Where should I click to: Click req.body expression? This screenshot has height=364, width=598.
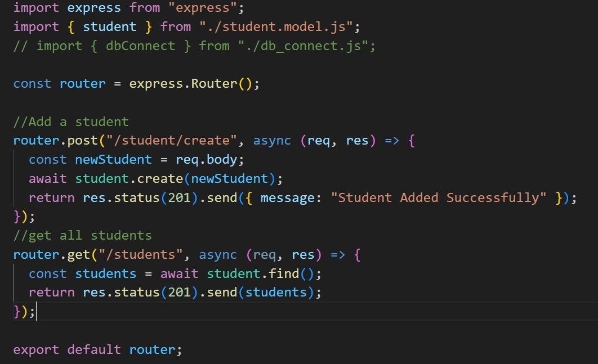pos(206,160)
